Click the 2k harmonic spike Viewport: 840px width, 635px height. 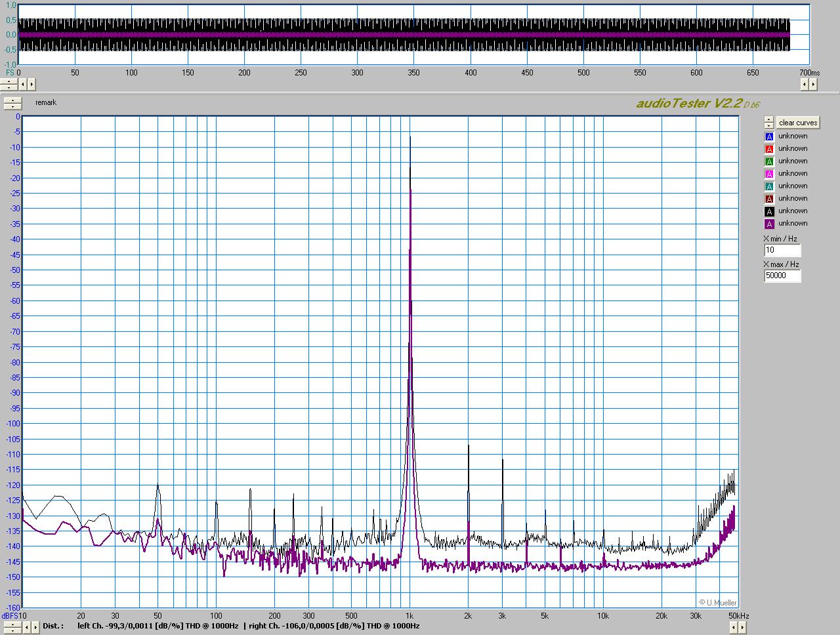click(469, 447)
